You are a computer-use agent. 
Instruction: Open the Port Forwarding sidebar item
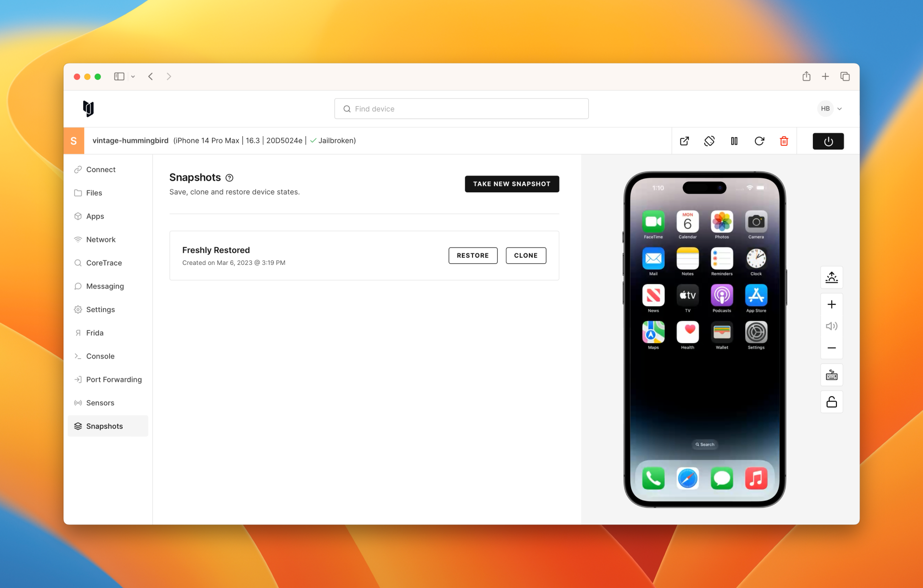[114, 379]
